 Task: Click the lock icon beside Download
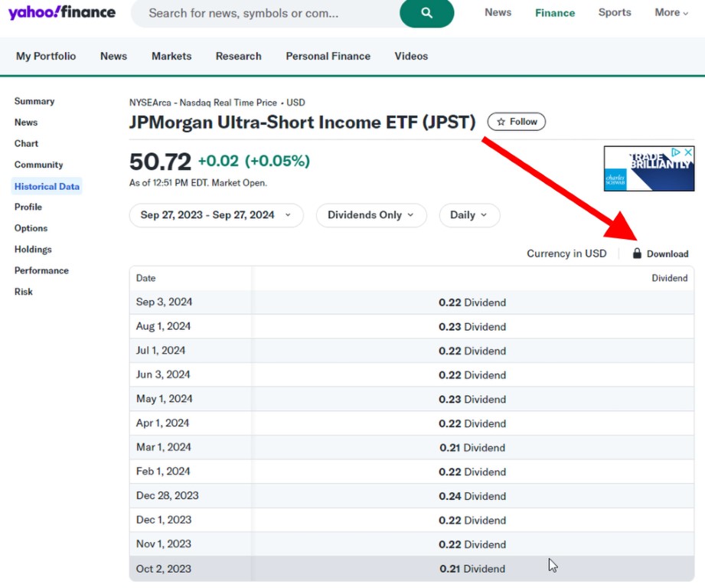pyautogui.click(x=637, y=253)
